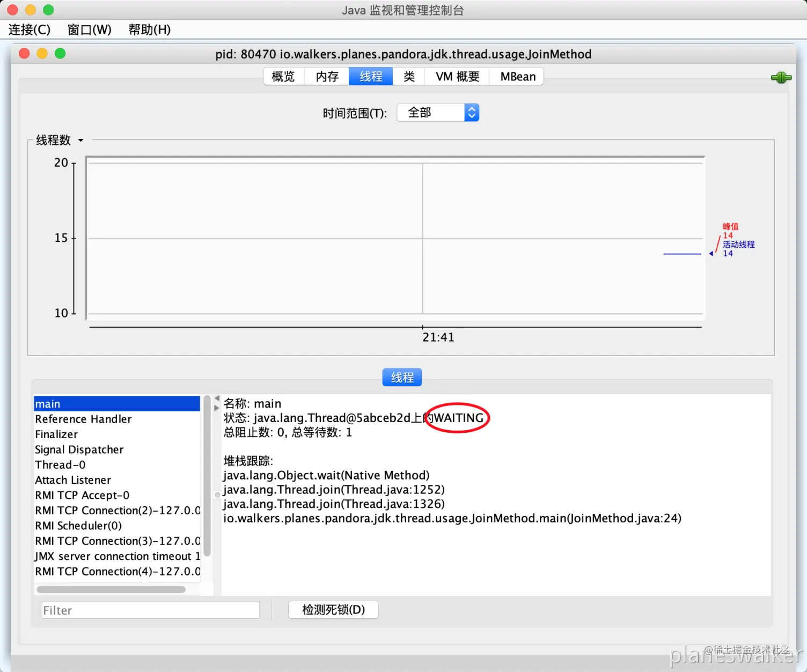Image resolution: width=807 pixels, height=672 pixels.
Task: Click the thread list vertical scrollbar
Action: pos(207,476)
